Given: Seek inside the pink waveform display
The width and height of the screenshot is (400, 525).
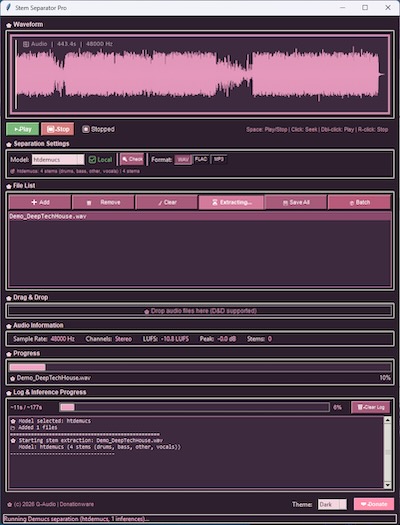Looking at the screenshot, I should click(201, 75).
